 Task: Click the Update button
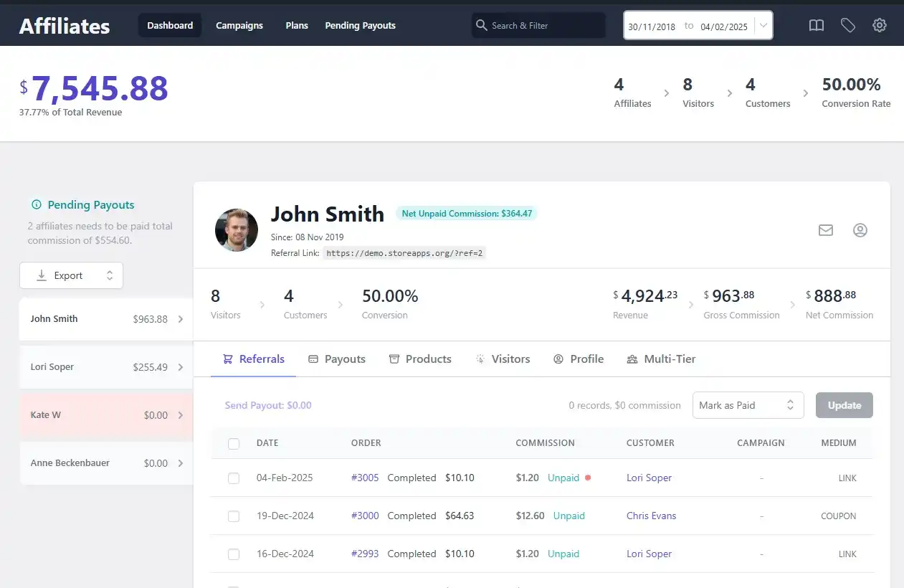844,405
